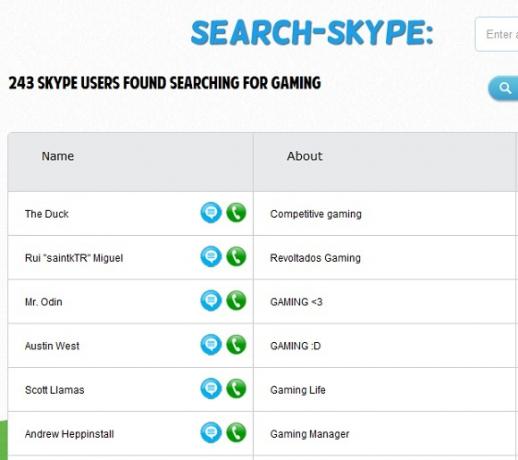This screenshot has height=460, width=518.
Task: Click the SEARCH-SKYPE logo title
Action: point(312,33)
